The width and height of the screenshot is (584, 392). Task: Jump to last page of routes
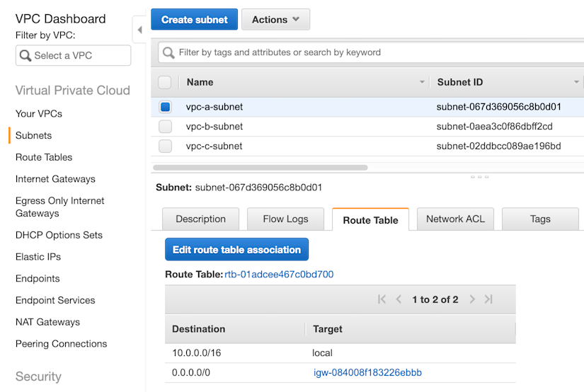pyautogui.click(x=488, y=299)
